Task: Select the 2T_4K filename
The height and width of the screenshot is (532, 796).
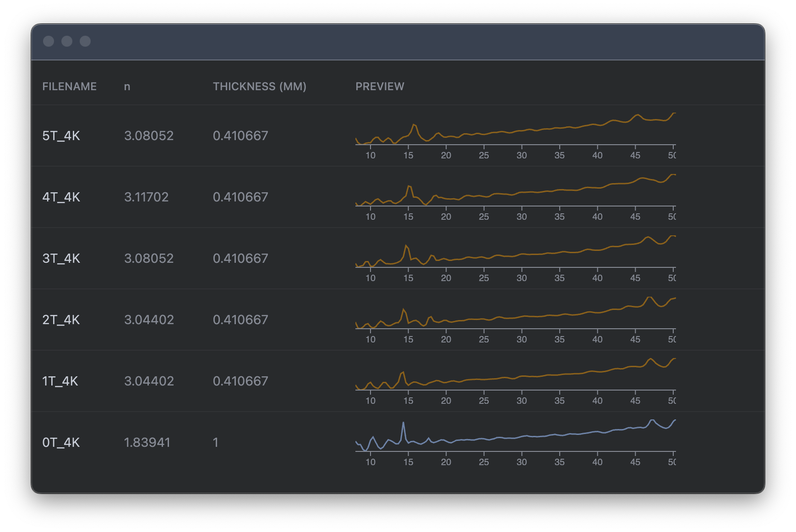Action: (x=61, y=320)
